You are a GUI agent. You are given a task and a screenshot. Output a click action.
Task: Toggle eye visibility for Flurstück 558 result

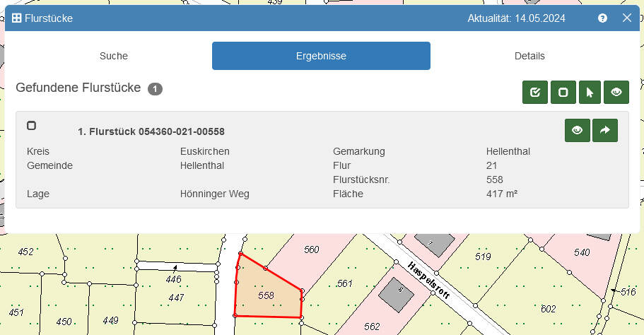[578, 130]
